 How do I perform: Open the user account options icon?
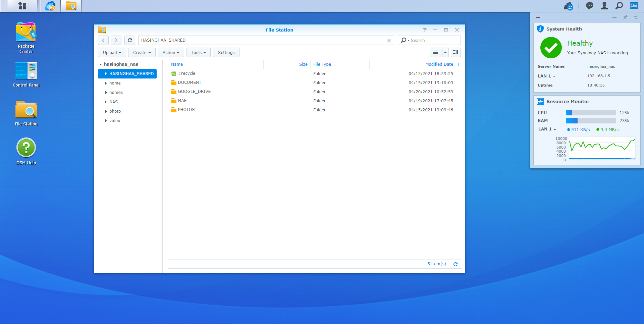point(604,6)
